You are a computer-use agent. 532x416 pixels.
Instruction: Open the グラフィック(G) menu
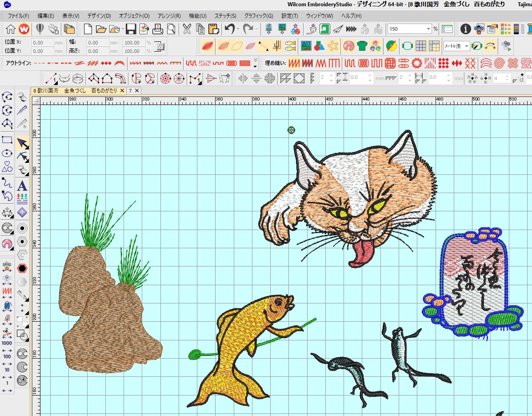[x=259, y=16]
